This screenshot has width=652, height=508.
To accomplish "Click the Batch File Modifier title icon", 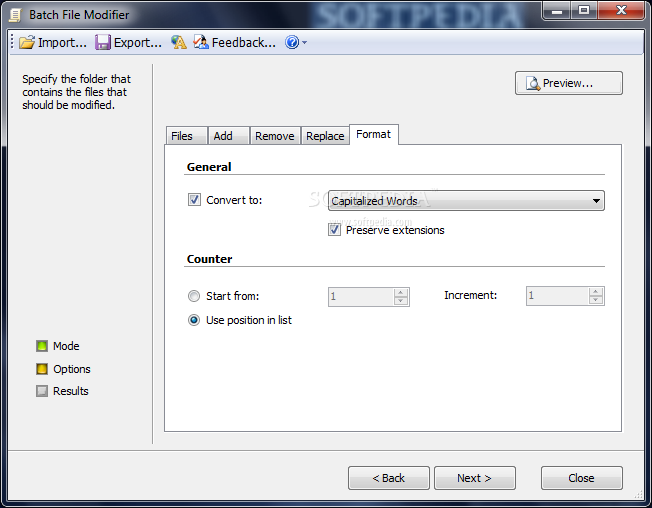I will click(x=15, y=15).
